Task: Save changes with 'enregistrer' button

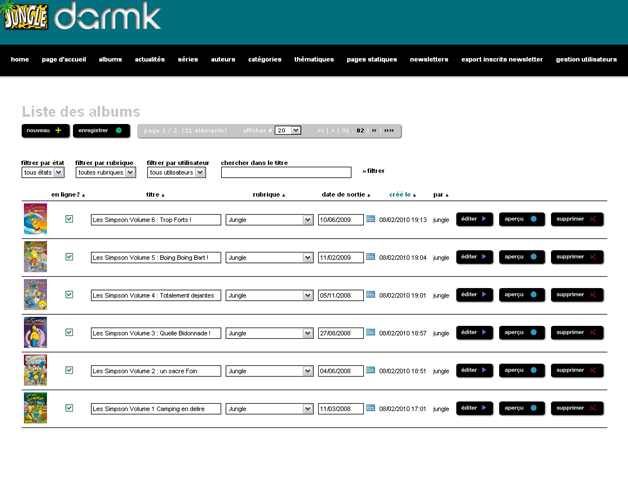Action: tap(101, 131)
